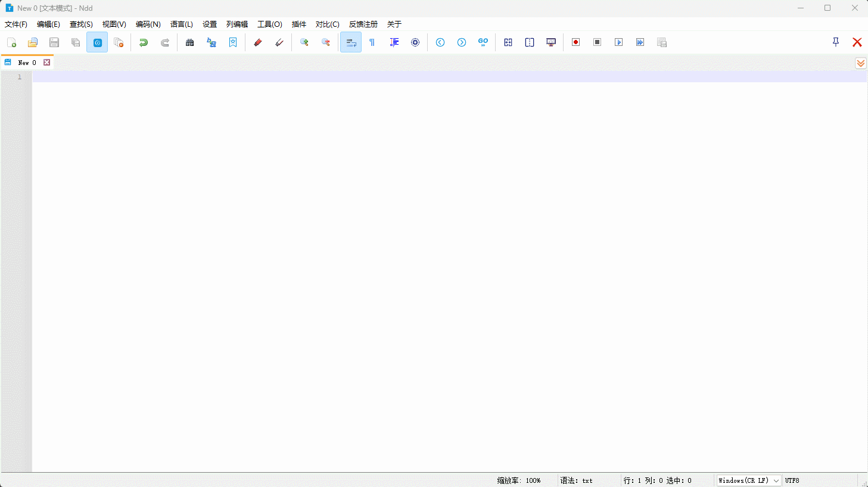Click the zoom in magnifier icon
Image resolution: width=868 pixels, height=487 pixels.
(304, 42)
